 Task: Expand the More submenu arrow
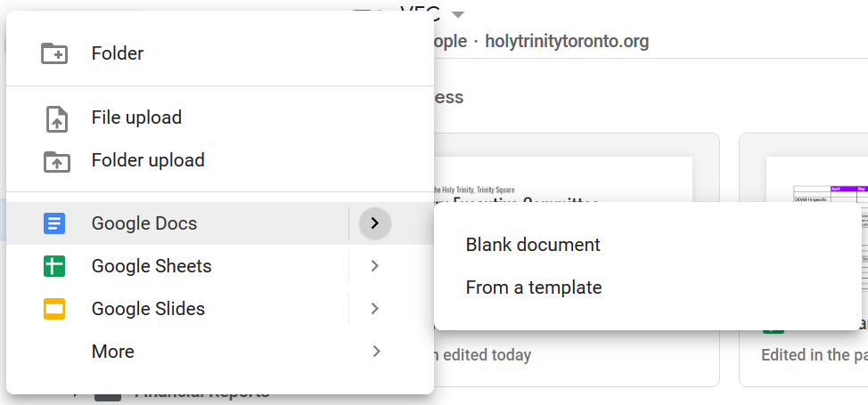(376, 352)
